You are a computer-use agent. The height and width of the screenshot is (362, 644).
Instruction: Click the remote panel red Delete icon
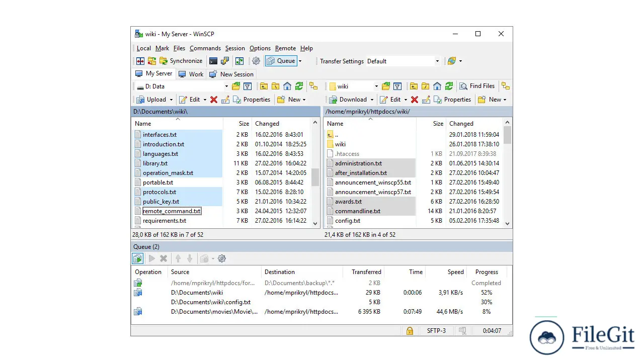tap(415, 100)
